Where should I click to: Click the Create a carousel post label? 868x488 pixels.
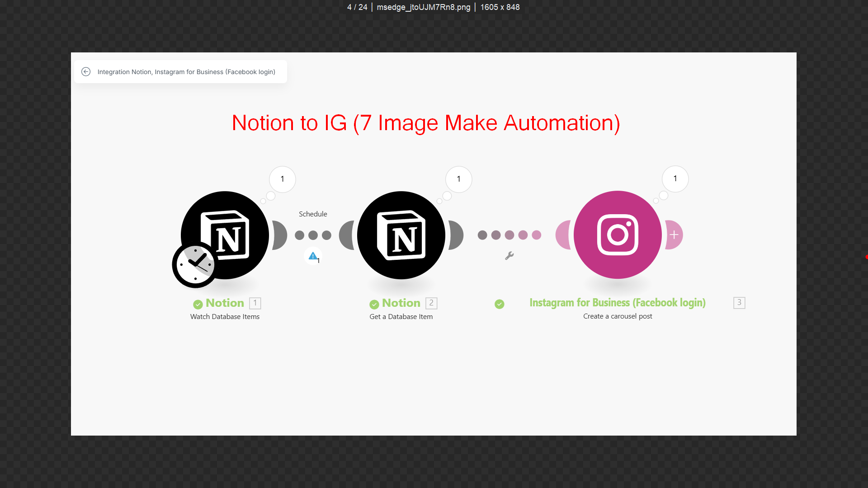[618, 316]
